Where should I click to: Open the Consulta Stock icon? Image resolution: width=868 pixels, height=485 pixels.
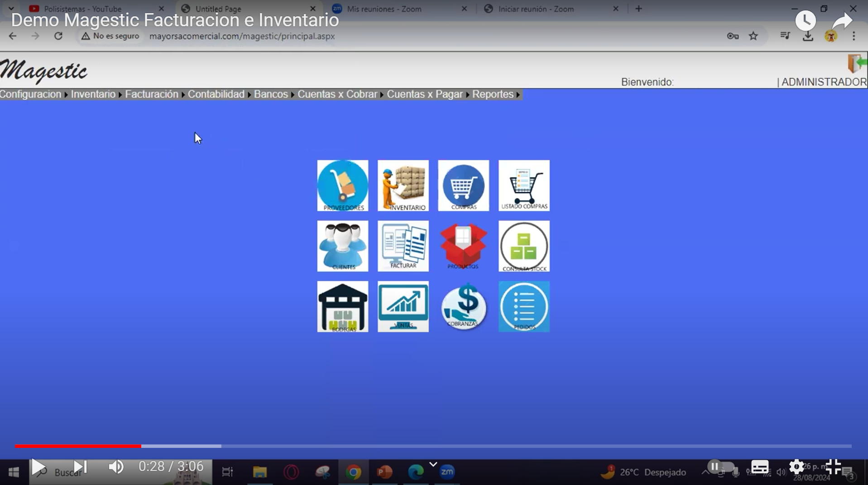(x=524, y=246)
